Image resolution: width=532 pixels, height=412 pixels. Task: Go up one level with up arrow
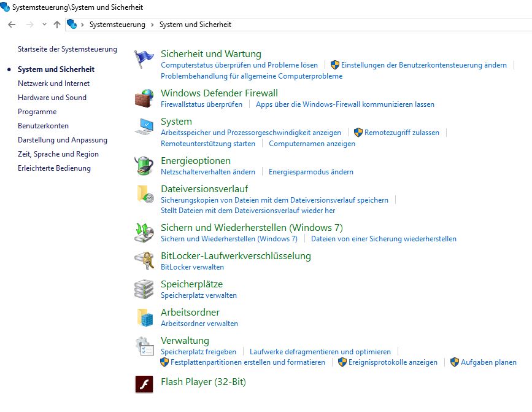pos(57,25)
